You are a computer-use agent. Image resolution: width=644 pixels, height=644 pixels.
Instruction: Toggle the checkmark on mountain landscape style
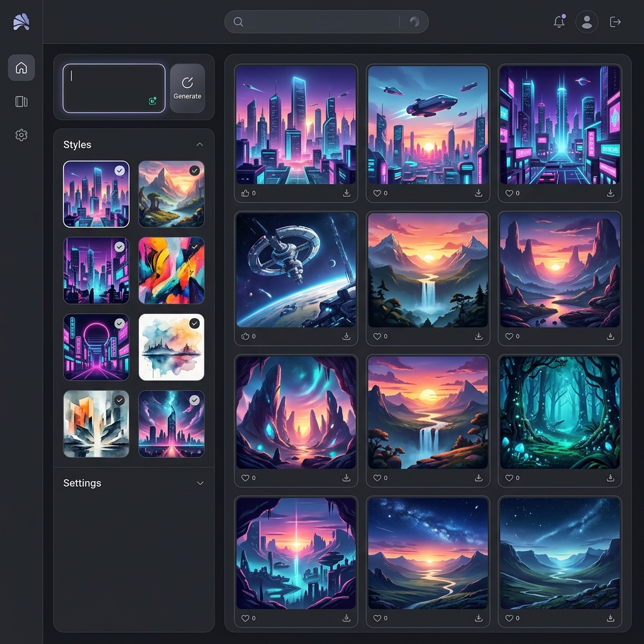point(194,170)
